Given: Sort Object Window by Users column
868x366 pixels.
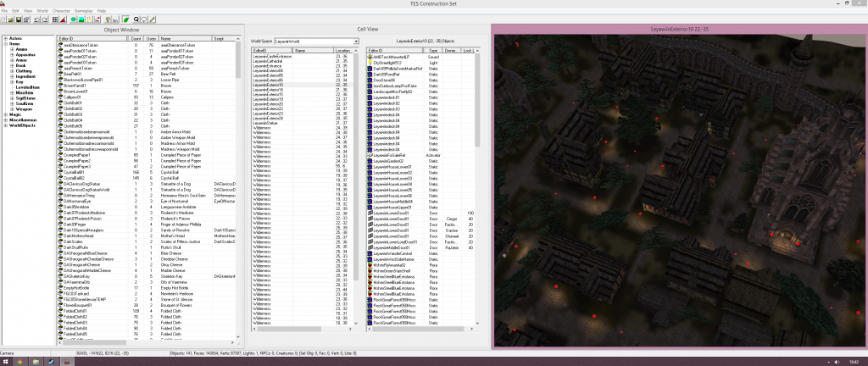Looking at the screenshot, I should [151, 39].
